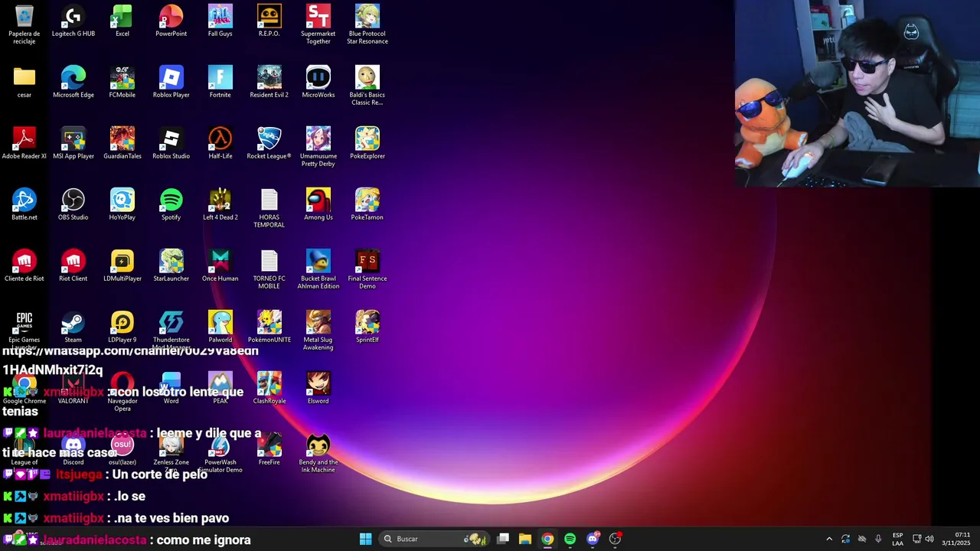Select HoYoPlay desktop icon
Image resolution: width=980 pixels, height=551 pixels.
point(122,205)
